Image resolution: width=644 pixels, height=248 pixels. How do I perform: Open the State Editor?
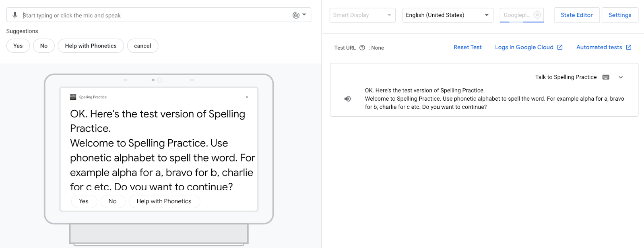click(576, 15)
